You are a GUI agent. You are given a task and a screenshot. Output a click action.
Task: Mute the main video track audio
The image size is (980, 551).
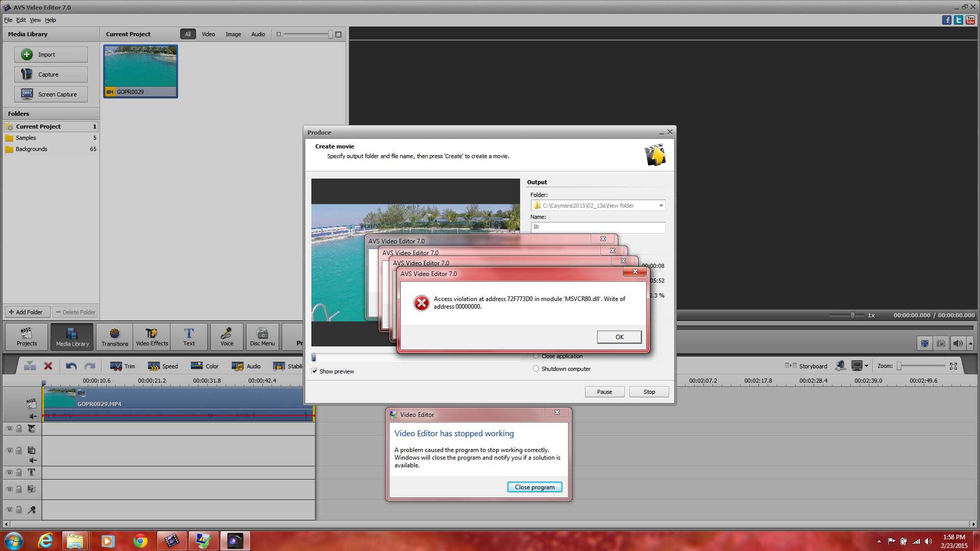[x=33, y=416]
